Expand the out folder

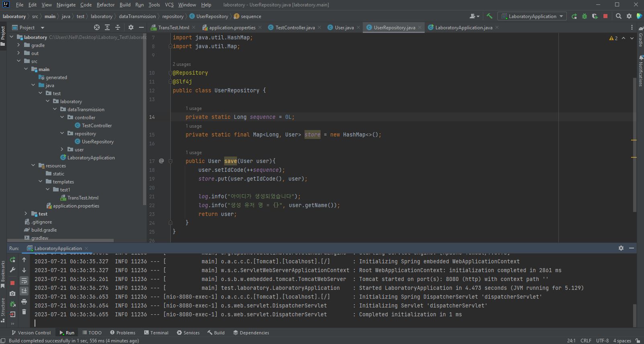(x=18, y=53)
